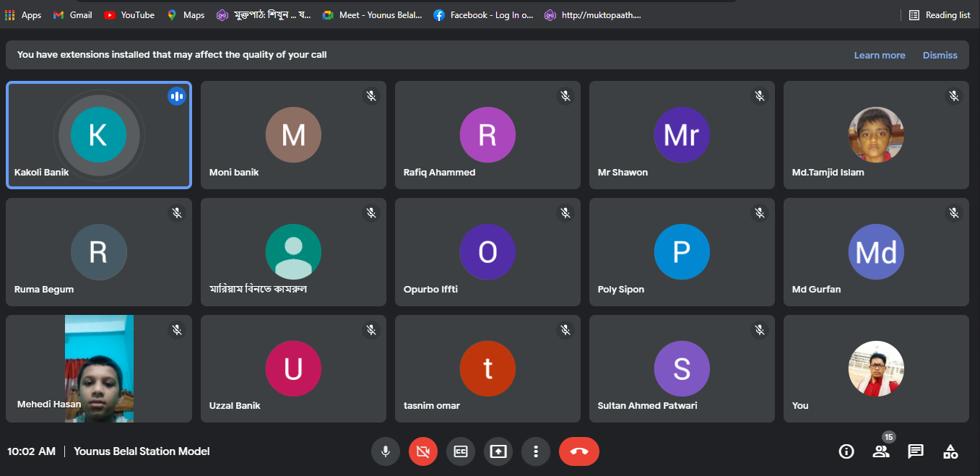Open the Reading list panel
980x476 pixels.
[x=940, y=14]
